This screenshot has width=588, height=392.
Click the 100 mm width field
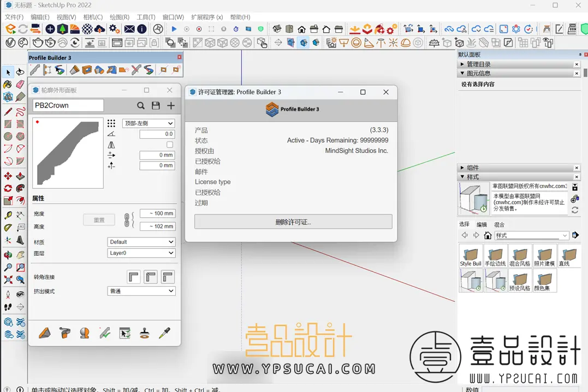click(x=157, y=213)
